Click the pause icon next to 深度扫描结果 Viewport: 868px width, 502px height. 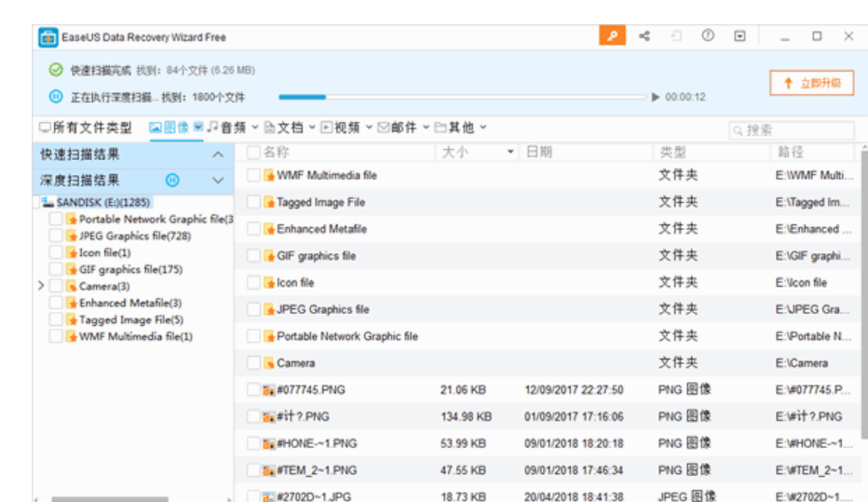171,180
